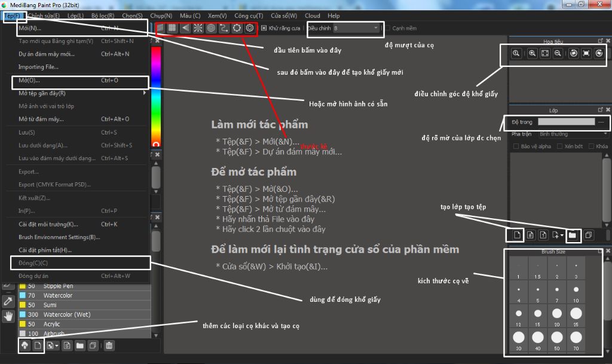
Task: Select the Sumi brush
Action: coord(84,305)
